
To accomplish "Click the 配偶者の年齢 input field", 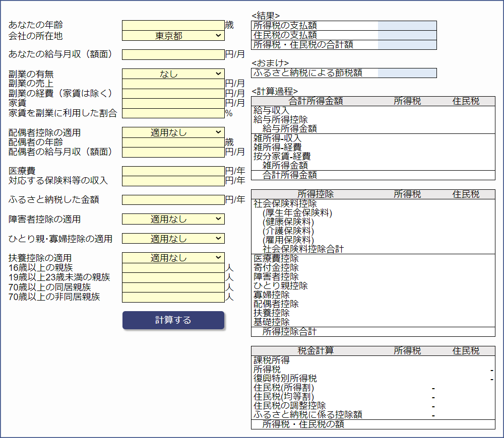I will [173, 142].
